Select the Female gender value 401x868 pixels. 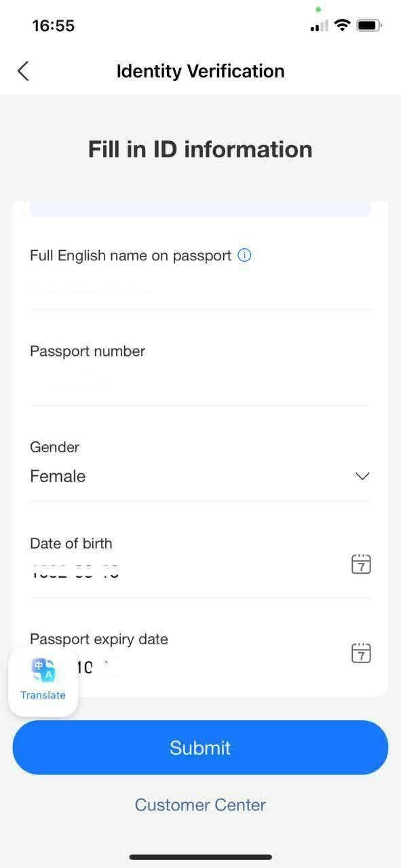pyautogui.click(x=58, y=476)
